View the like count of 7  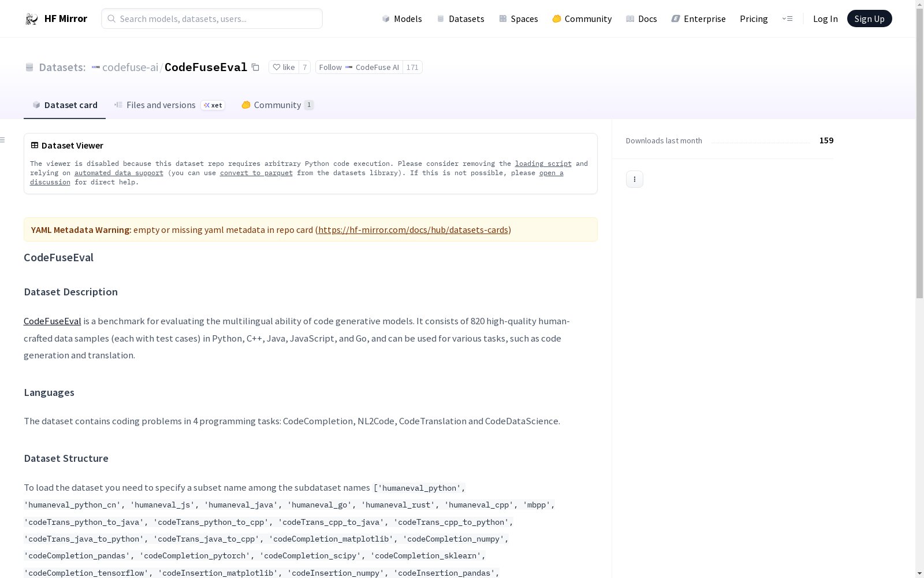tap(305, 67)
